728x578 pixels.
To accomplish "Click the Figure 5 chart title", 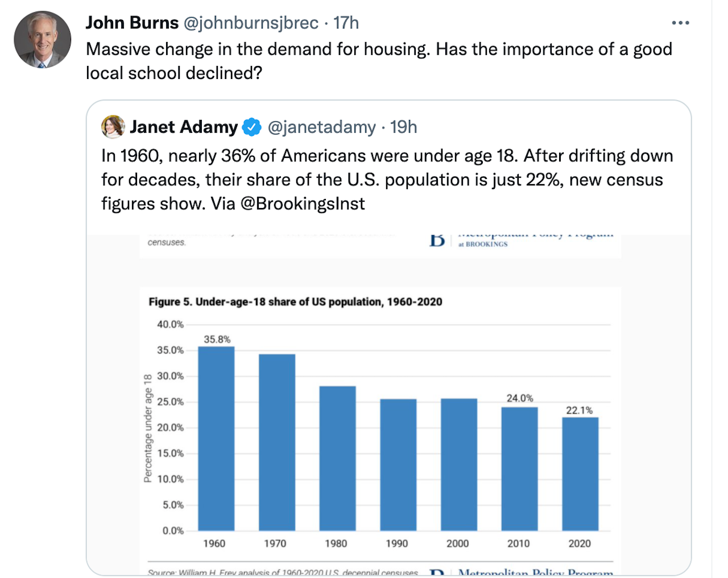I will click(x=295, y=302).
